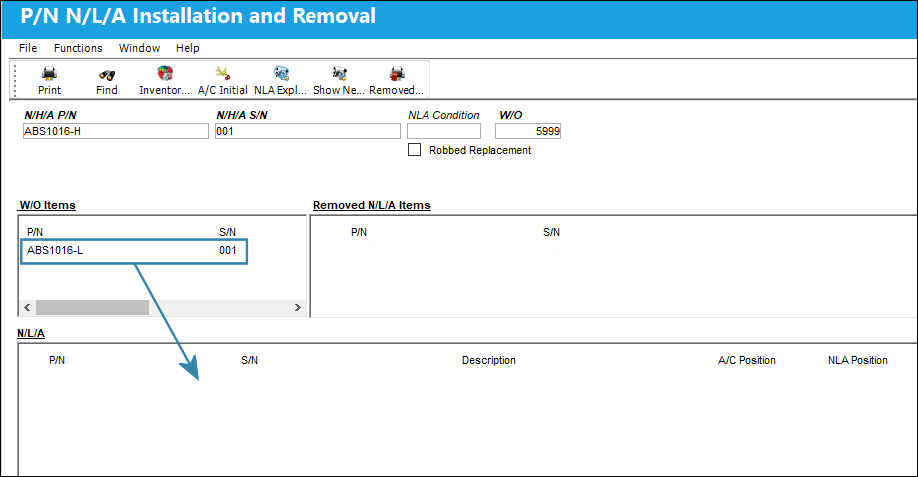Image resolution: width=918 pixels, height=477 pixels.
Task: Click the S/N column header in W/O Items
Action: [227, 232]
